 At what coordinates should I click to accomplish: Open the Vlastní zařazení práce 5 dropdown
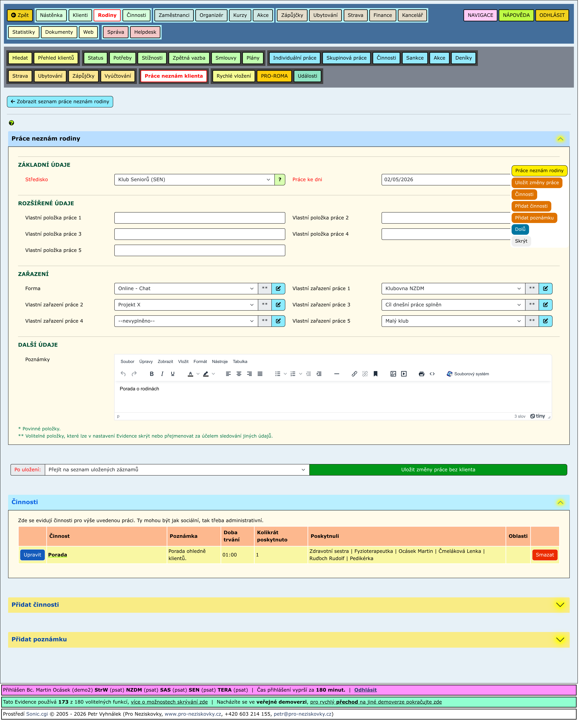453,321
